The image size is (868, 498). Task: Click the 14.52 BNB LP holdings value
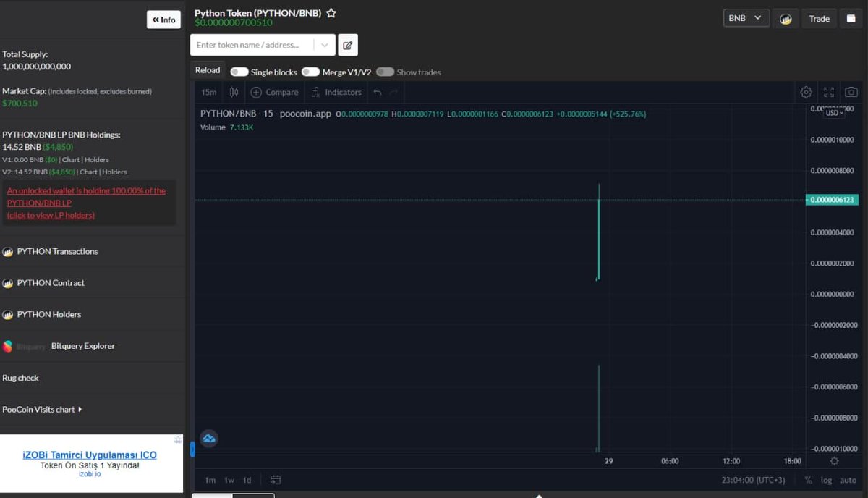21,147
